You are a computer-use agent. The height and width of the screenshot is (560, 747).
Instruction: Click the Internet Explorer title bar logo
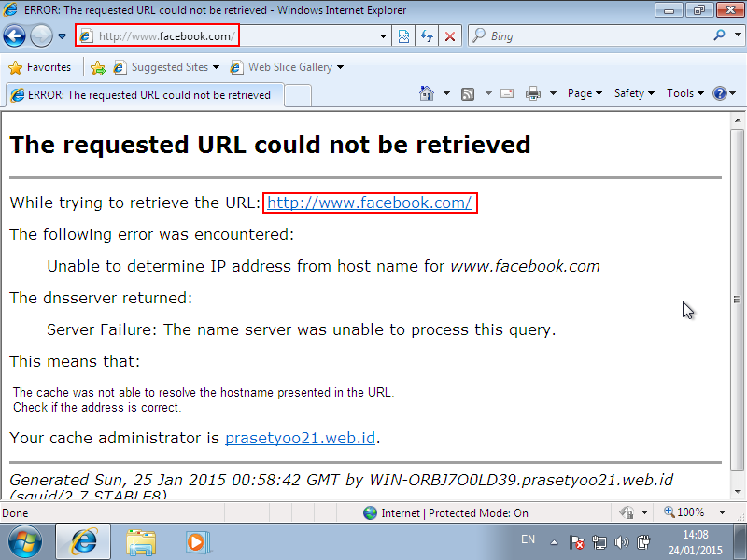[x=10, y=9]
